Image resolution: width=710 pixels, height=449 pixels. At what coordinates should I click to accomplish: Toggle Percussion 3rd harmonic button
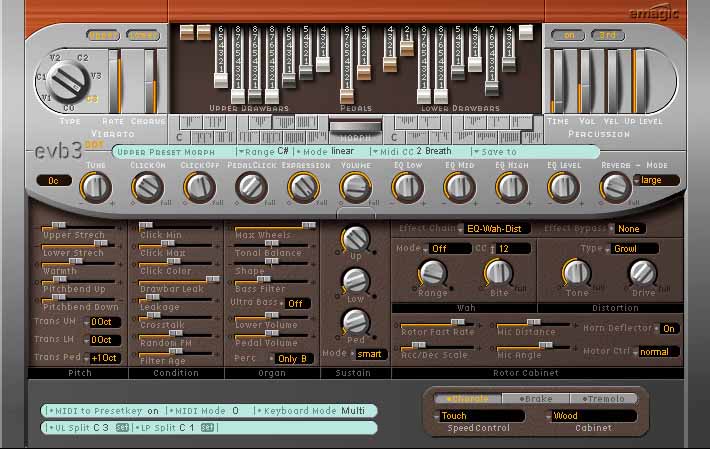[607, 35]
